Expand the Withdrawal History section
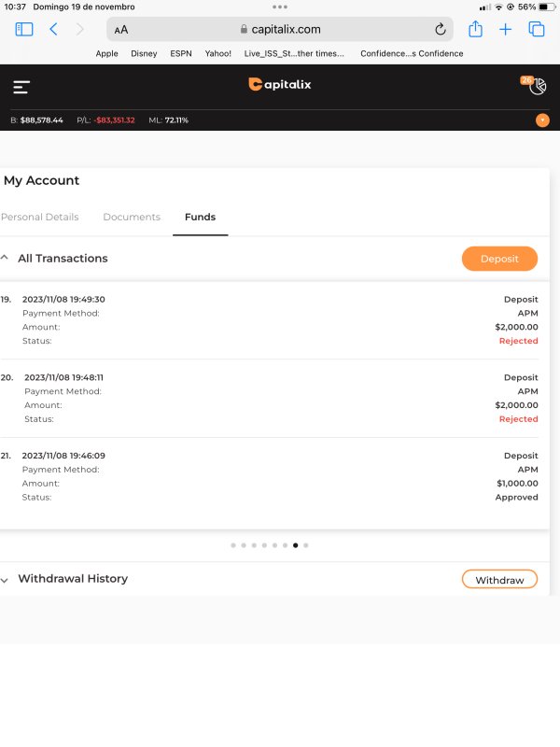This screenshot has height=747, width=560. click(x=5, y=580)
